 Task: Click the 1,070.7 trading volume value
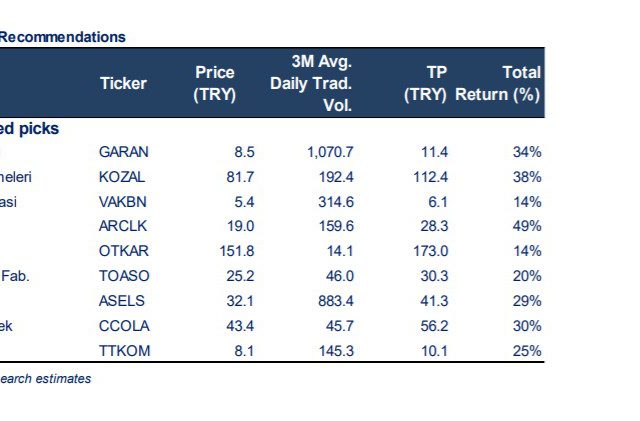[330, 152]
